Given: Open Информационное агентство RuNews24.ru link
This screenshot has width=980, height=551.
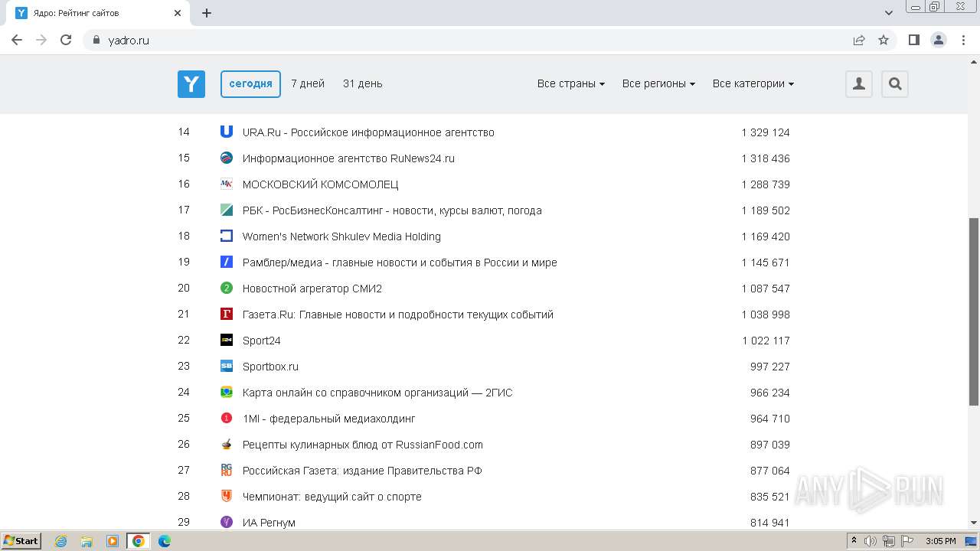Looking at the screenshot, I should 348,158.
